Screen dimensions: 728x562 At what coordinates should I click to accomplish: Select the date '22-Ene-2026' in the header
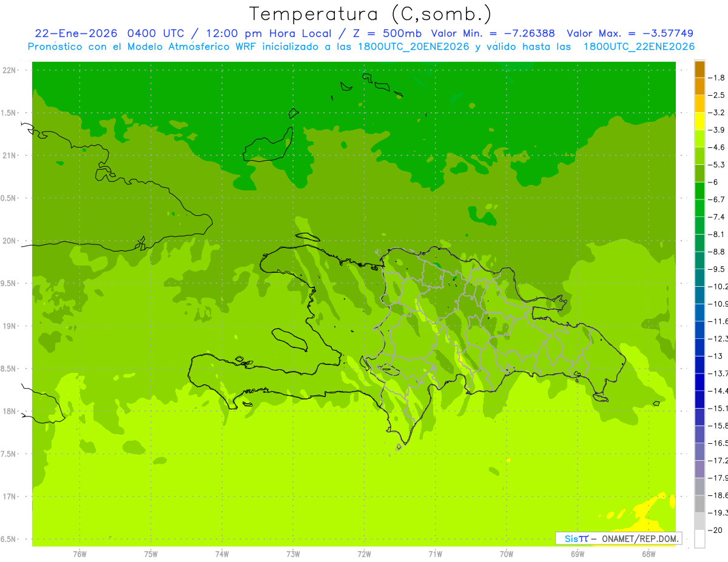(75, 33)
